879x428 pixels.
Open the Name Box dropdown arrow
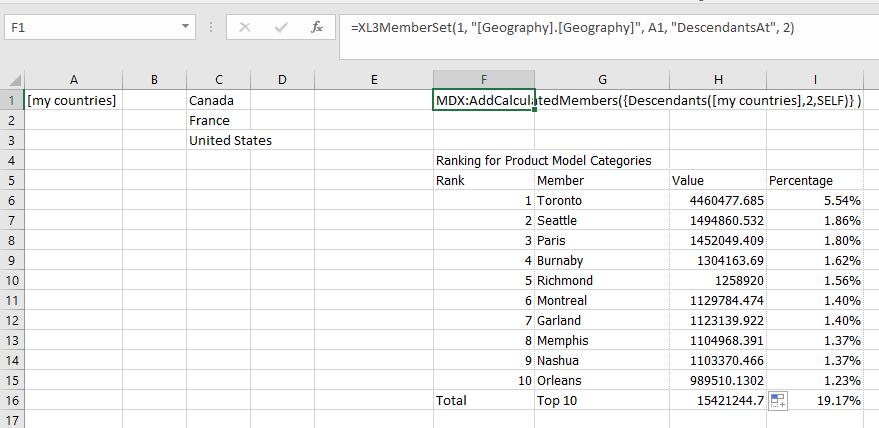pyautogui.click(x=187, y=27)
